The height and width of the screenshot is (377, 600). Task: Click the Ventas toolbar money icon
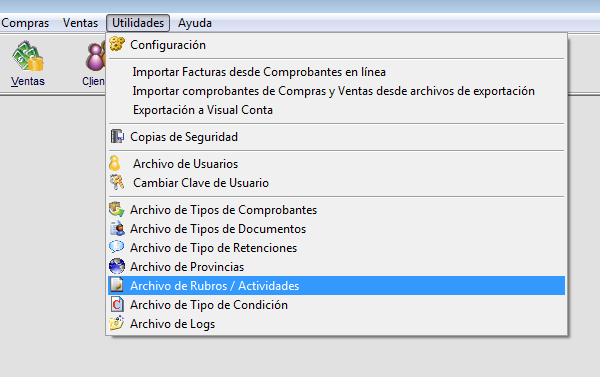[x=28, y=56]
